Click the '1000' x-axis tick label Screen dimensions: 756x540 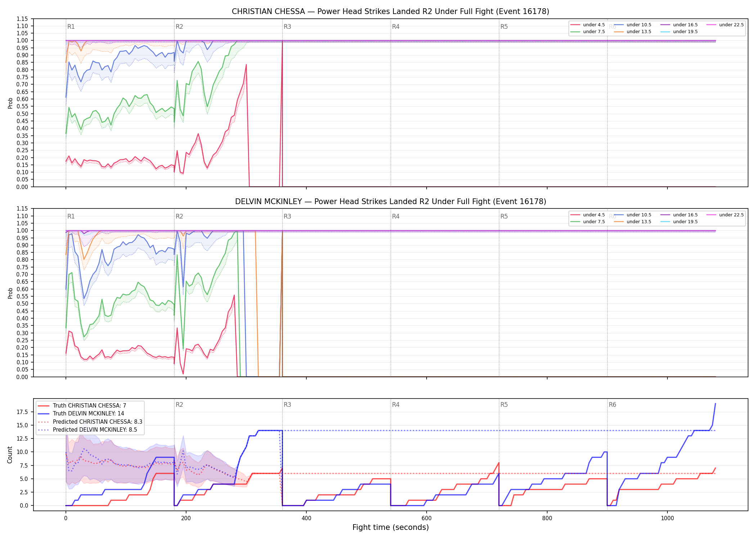667,518
